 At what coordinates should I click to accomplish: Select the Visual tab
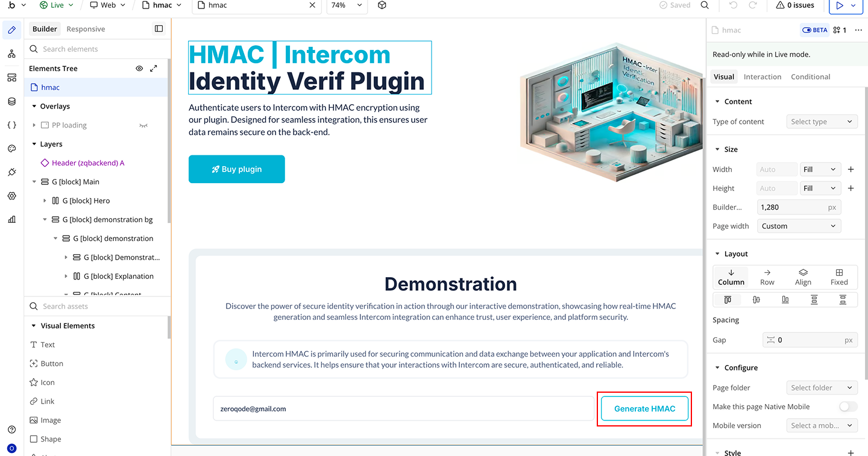[724, 77]
